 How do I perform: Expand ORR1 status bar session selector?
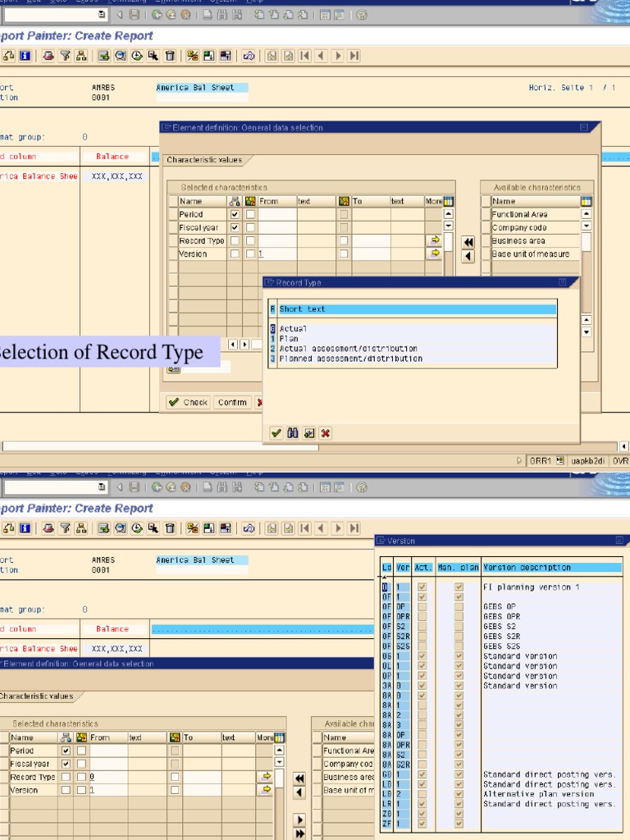click(x=560, y=461)
